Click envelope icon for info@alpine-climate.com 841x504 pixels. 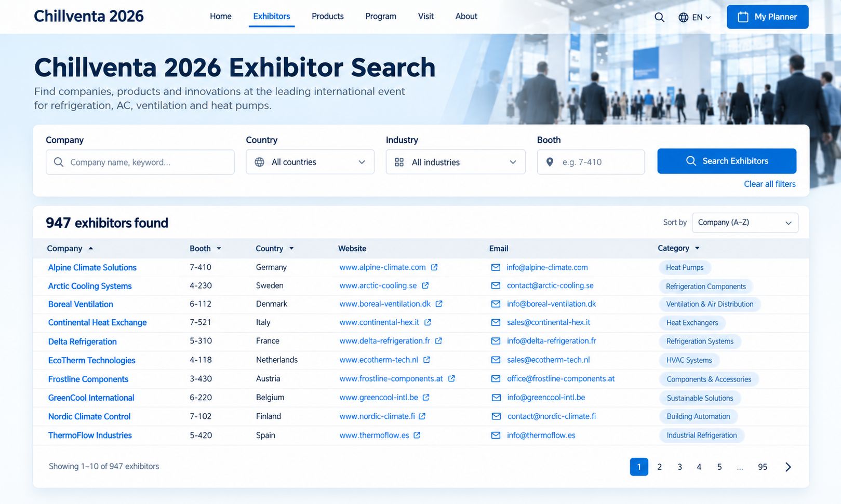[496, 267]
